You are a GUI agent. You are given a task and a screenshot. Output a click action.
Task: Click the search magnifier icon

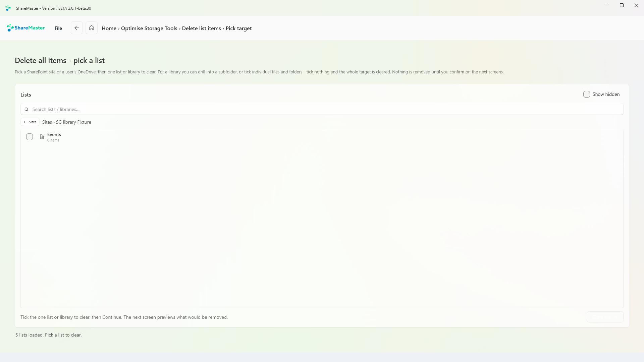click(26, 109)
